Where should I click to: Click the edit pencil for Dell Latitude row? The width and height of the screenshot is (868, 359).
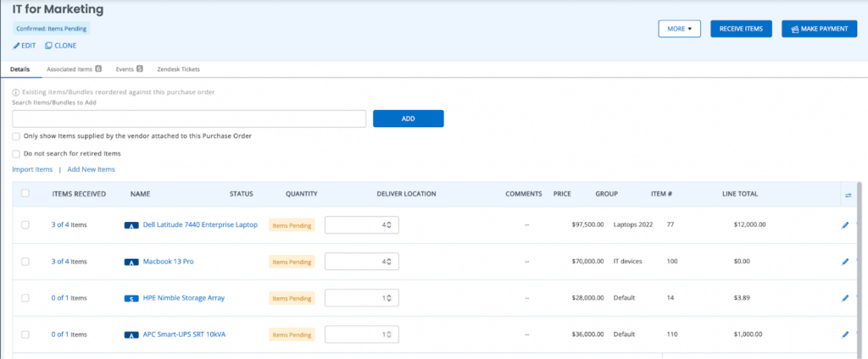tap(845, 225)
